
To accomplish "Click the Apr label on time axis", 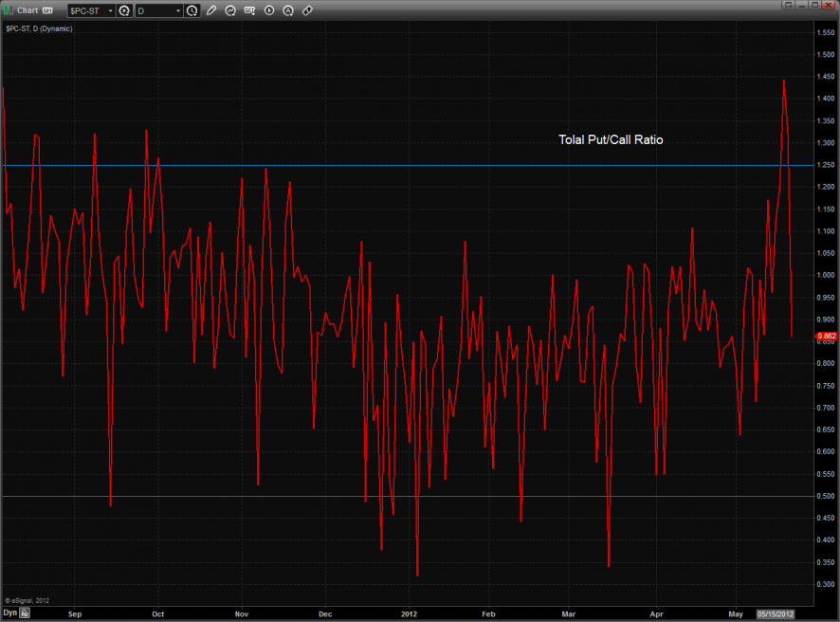I will 656,614.
